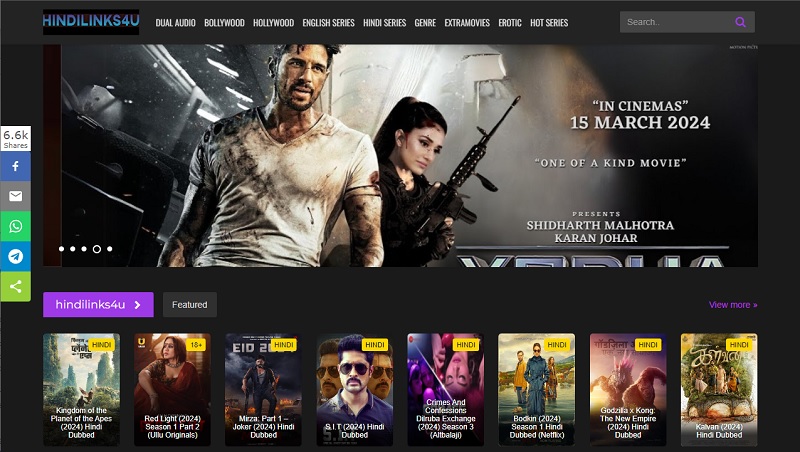Click HINDI badge on Bodkin card

(x=557, y=345)
